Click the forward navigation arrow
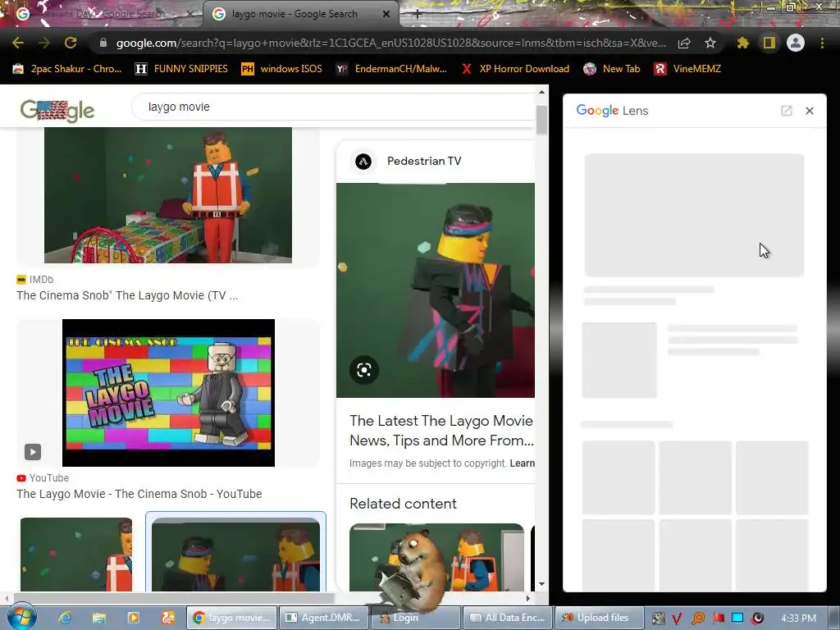This screenshot has height=630, width=840. click(x=44, y=43)
